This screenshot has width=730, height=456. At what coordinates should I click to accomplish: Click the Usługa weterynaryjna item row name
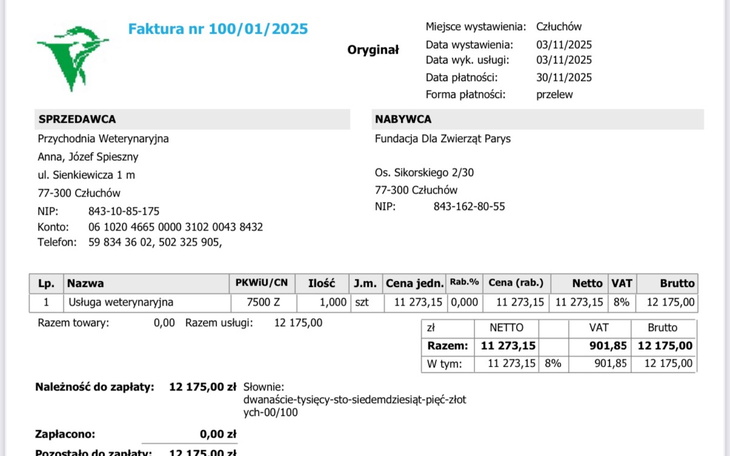tap(121, 301)
